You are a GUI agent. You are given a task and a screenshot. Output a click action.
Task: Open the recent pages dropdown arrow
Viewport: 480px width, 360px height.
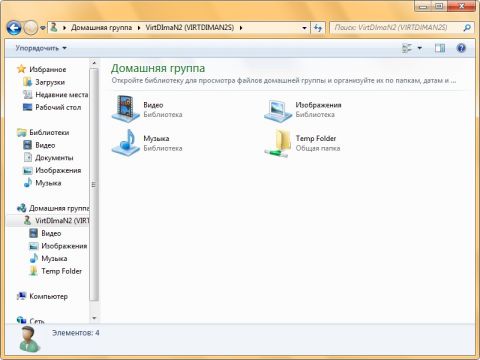click(x=43, y=28)
